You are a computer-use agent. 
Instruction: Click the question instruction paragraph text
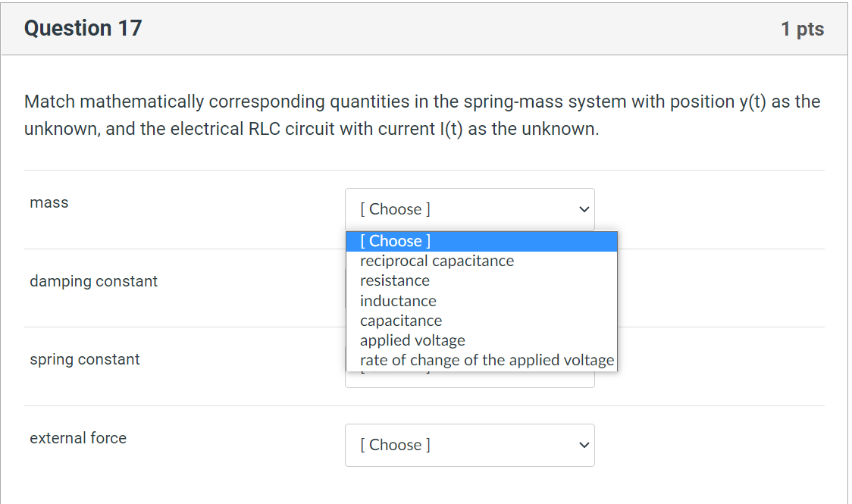421,114
